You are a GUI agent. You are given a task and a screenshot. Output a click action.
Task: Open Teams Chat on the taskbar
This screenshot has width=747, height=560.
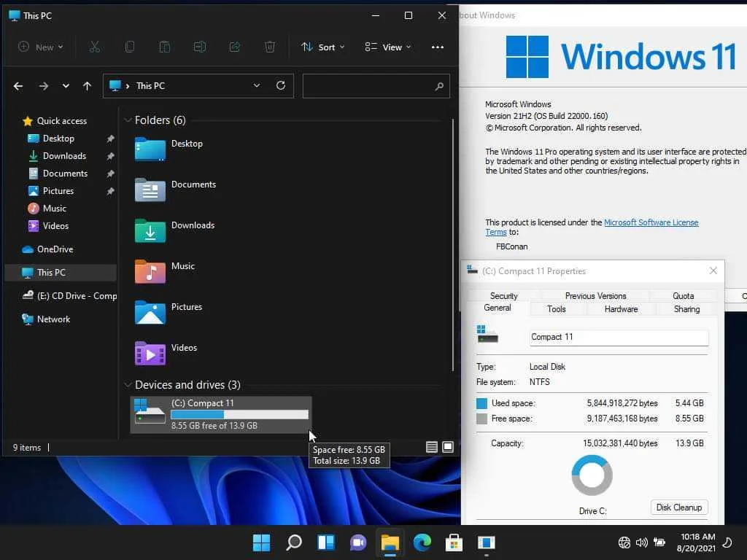tap(357, 542)
